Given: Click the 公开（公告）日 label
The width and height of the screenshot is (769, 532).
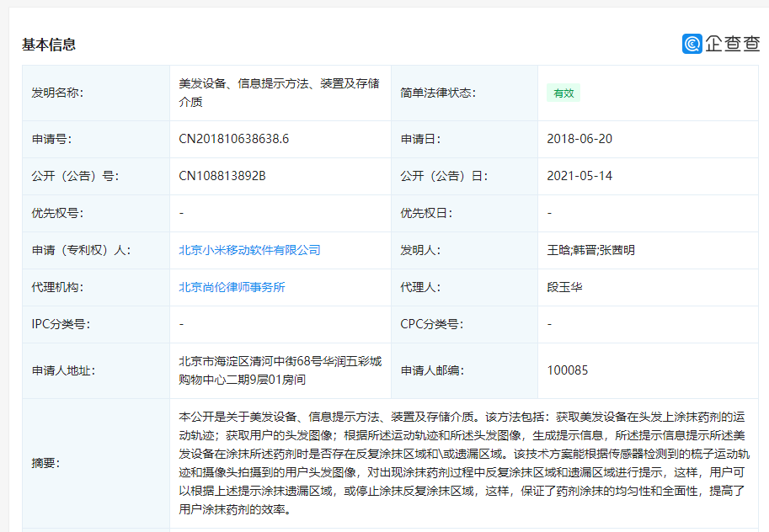Looking at the screenshot, I should (443, 176).
